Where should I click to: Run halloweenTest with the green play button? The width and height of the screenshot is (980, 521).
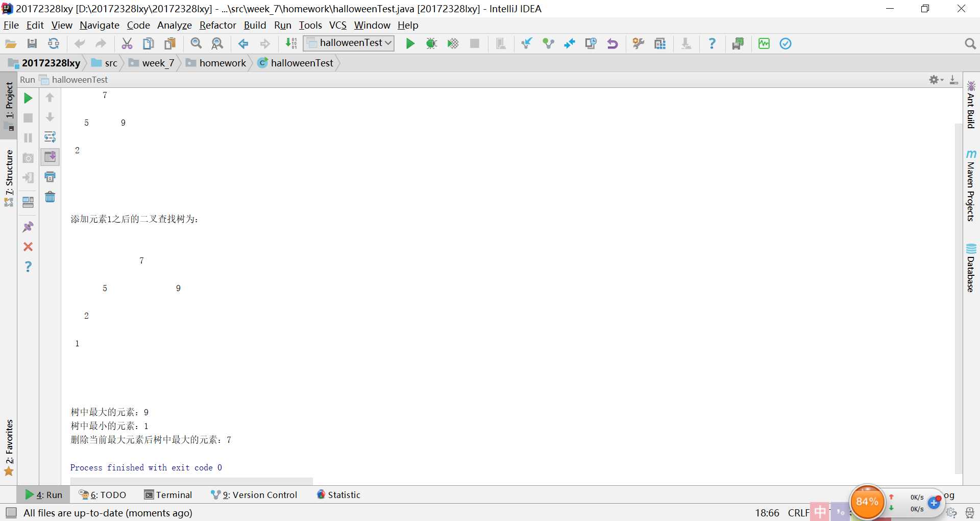click(x=410, y=43)
